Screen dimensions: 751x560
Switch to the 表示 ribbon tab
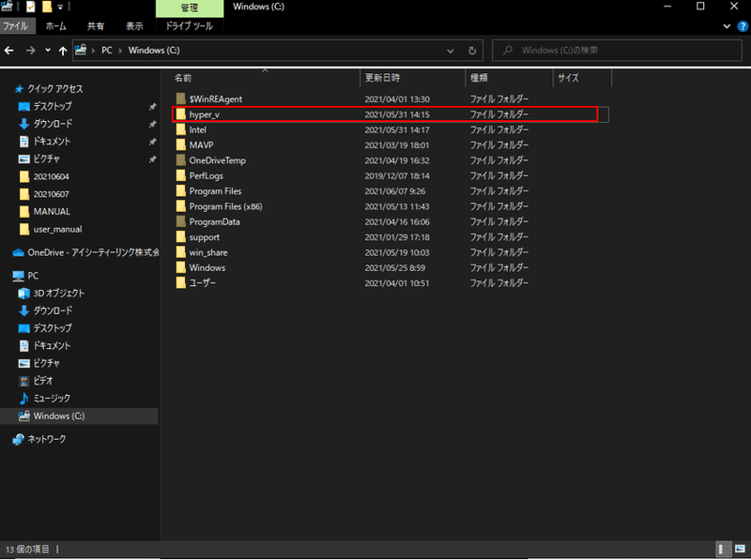coord(134,26)
